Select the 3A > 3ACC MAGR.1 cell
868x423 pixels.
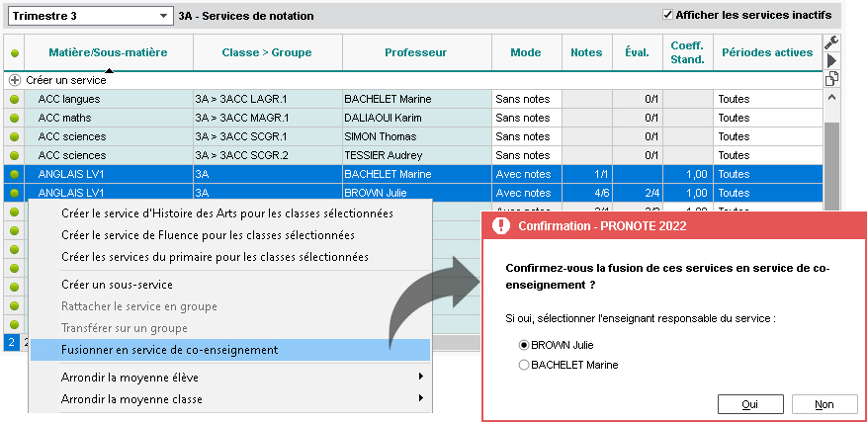(267, 119)
